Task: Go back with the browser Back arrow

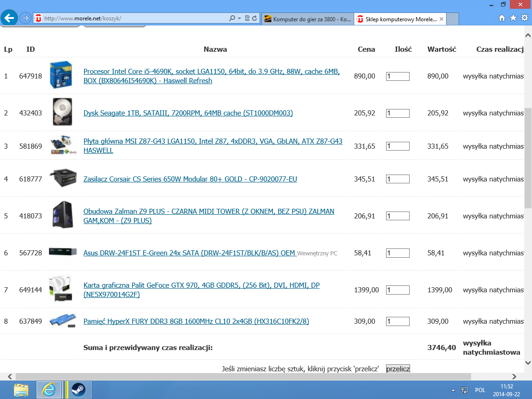Action: [x=9, y=18]
